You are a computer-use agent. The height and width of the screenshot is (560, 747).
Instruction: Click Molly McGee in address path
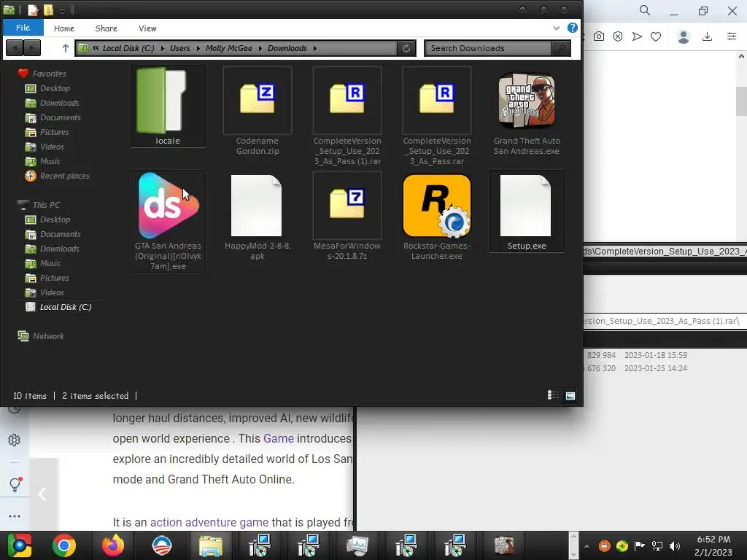[228, 48]
